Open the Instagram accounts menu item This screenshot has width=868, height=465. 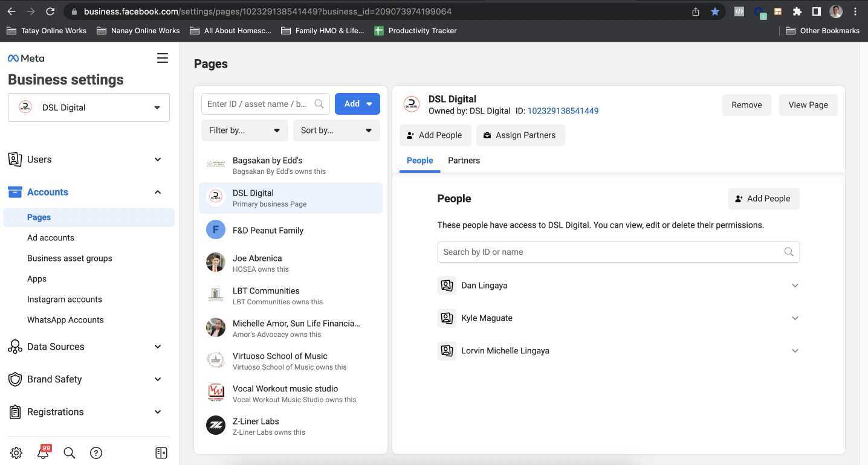[x=64, y=299]
